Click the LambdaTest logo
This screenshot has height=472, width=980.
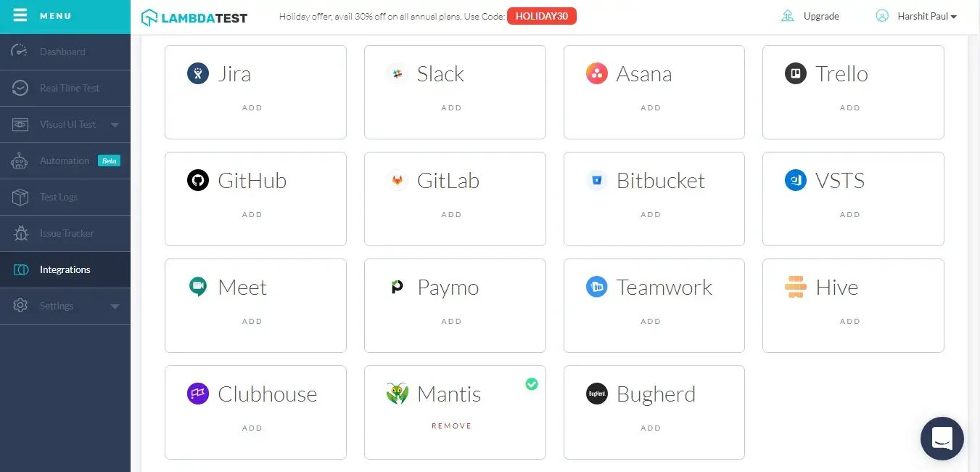point(194,17)
